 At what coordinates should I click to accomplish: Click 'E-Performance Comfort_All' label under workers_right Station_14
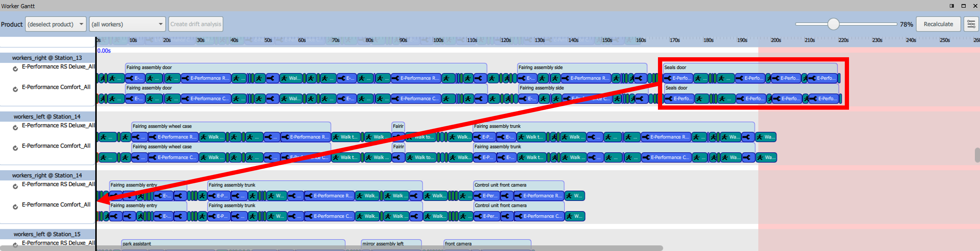pos(56,205)
